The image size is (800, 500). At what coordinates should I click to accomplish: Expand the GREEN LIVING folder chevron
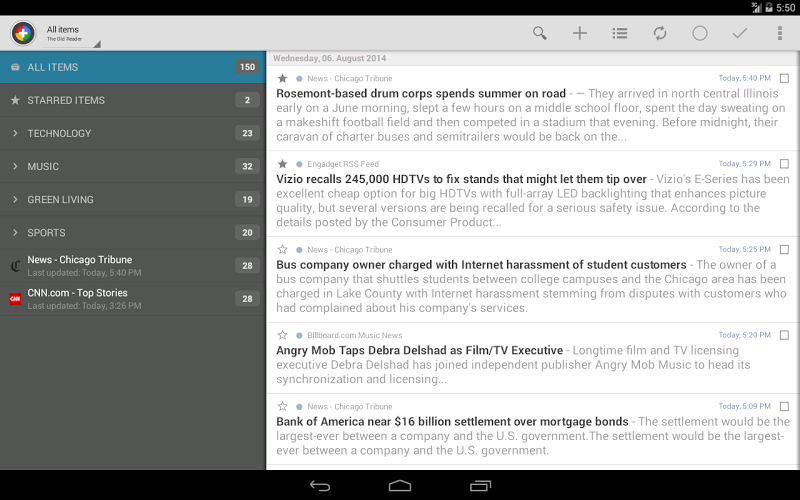pos(15,199)
